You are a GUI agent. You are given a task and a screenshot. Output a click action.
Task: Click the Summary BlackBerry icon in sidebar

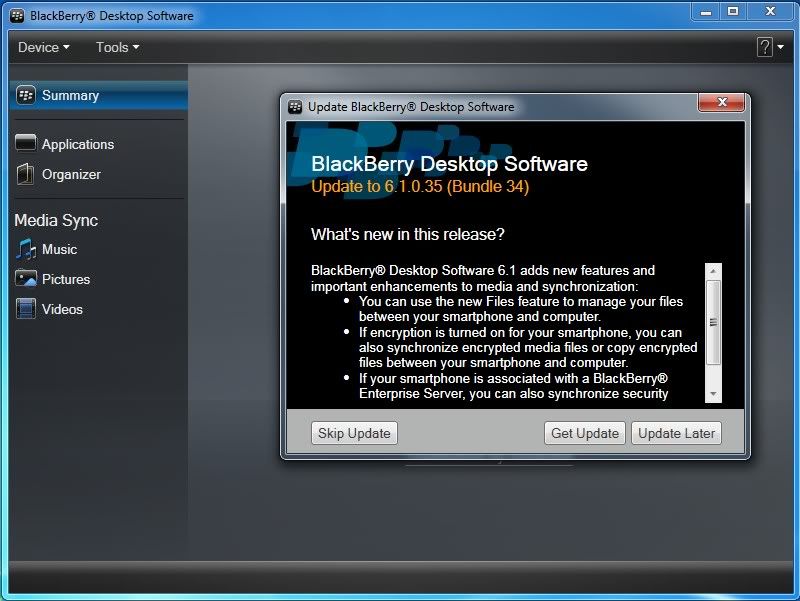click(26, 95)
